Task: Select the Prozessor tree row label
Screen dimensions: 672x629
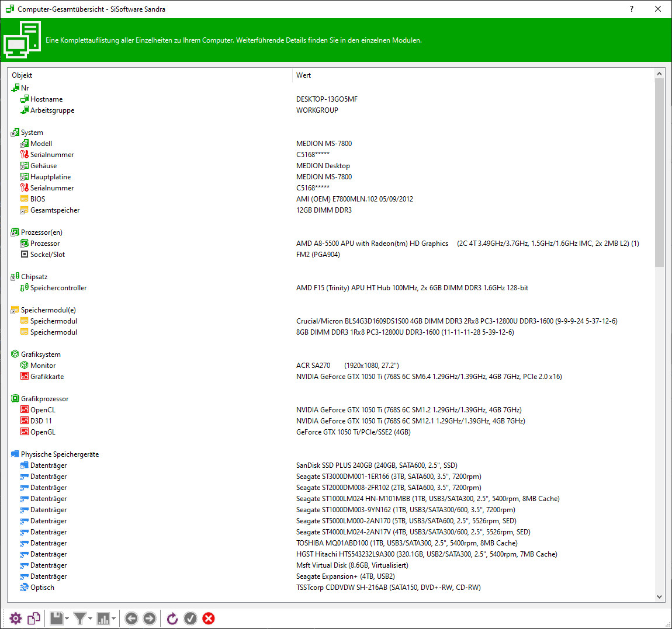Action: [45, 244]
